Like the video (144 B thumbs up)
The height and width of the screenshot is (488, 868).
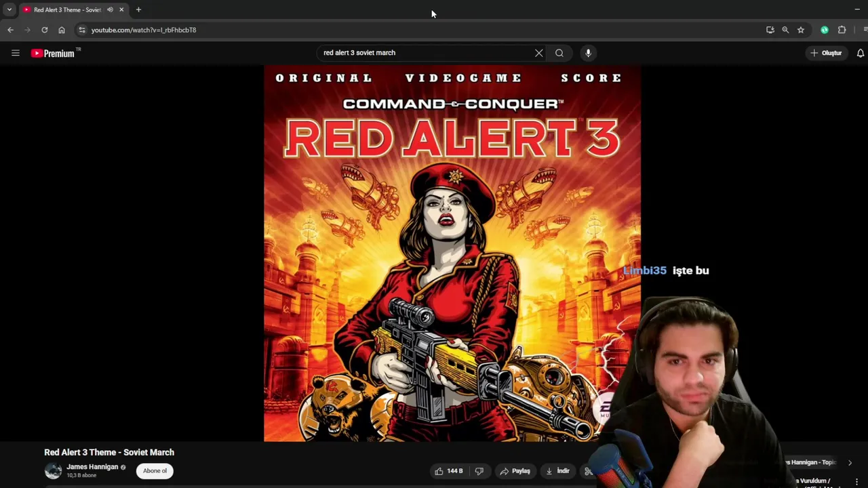[x=448, y=471]
